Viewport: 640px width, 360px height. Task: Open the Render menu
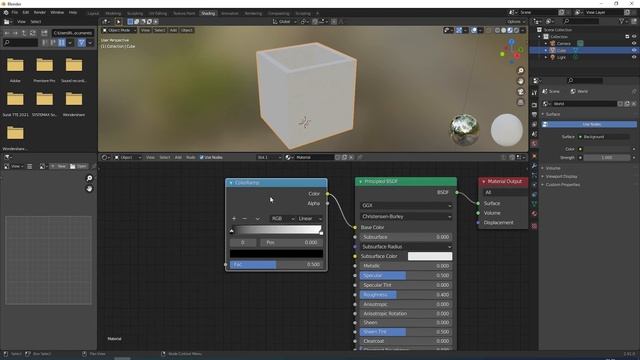pyautogui.click(x=40, y=13)
